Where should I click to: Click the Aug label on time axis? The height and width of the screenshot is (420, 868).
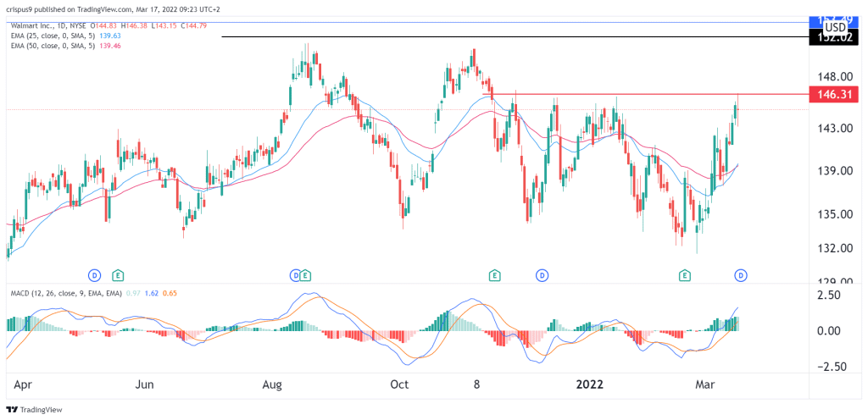(x=273, y=384)
